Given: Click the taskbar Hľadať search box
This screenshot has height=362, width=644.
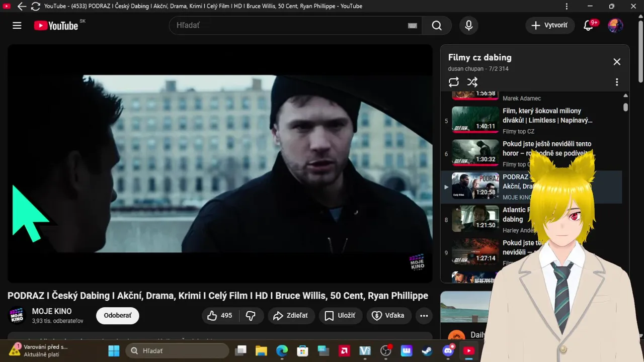Looking at the screenshot, I should (176, 350).
